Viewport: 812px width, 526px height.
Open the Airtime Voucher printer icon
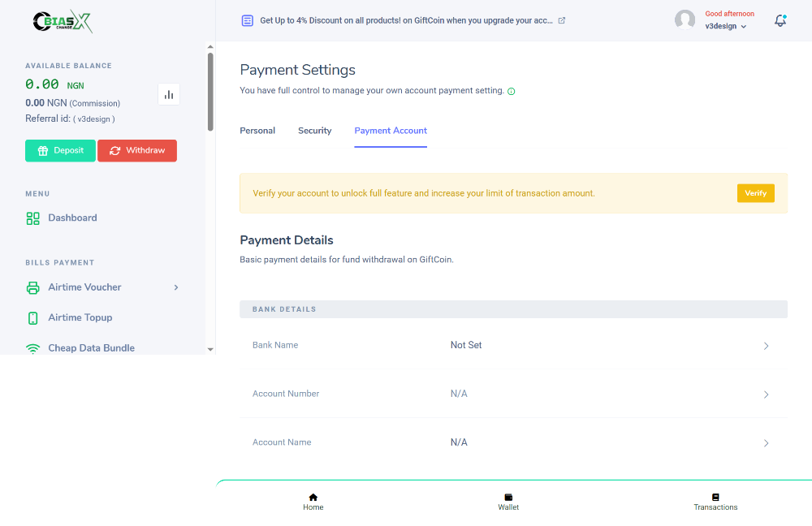(32, 287)
